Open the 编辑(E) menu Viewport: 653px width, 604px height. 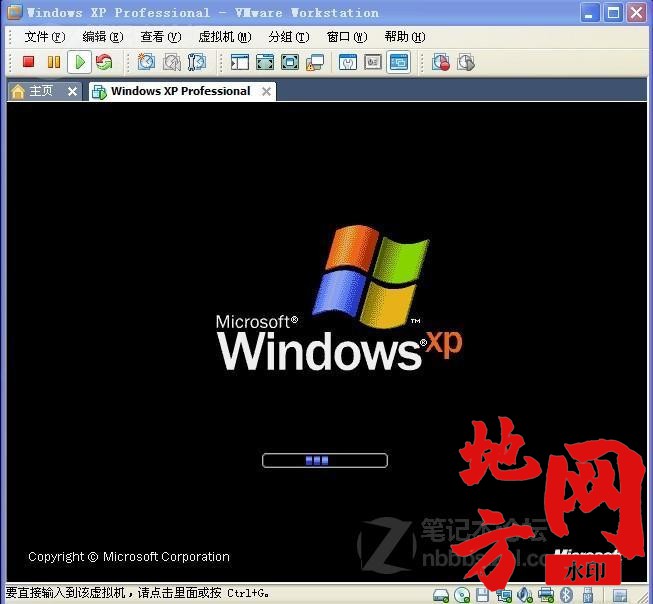[103, 37]
